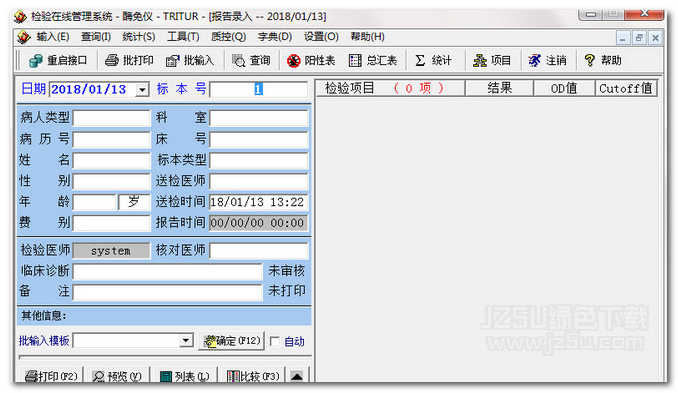Screen dimensions: 678x393
Task: Click the 备注 remarks field
Action: (x=167, y=292)
